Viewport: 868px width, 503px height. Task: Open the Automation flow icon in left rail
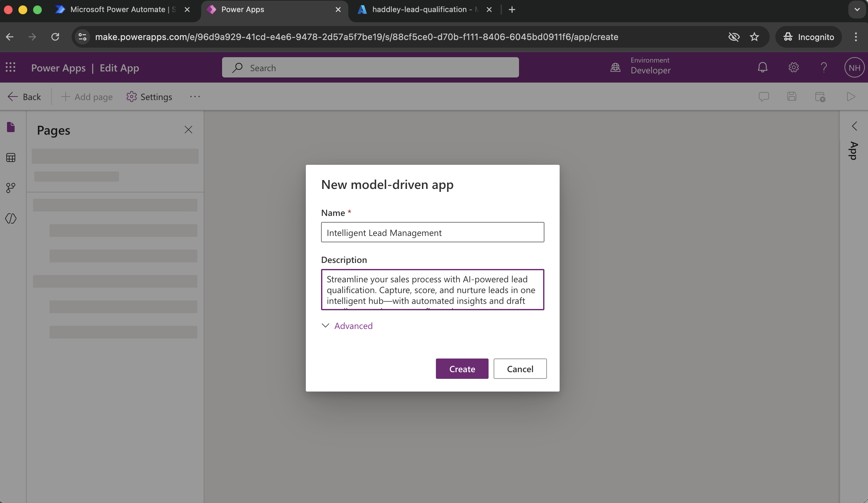pyautogui.click(x=11, y=188)
